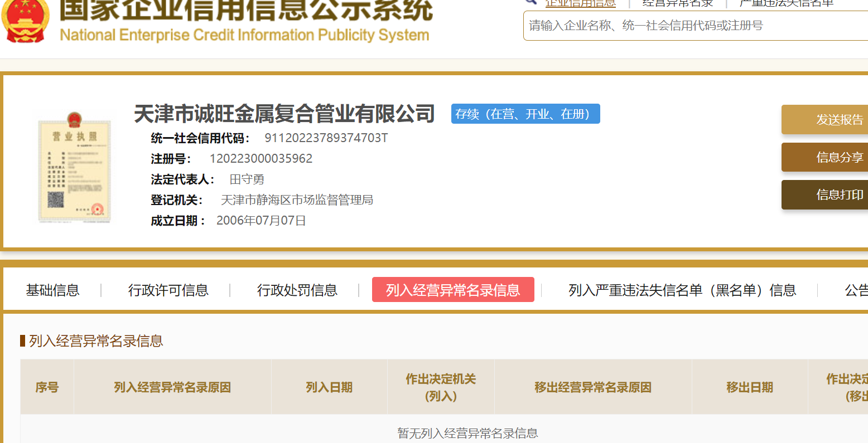
Task: Click the National Enterprise Credit Information Publicity System title
Action: 244,35
